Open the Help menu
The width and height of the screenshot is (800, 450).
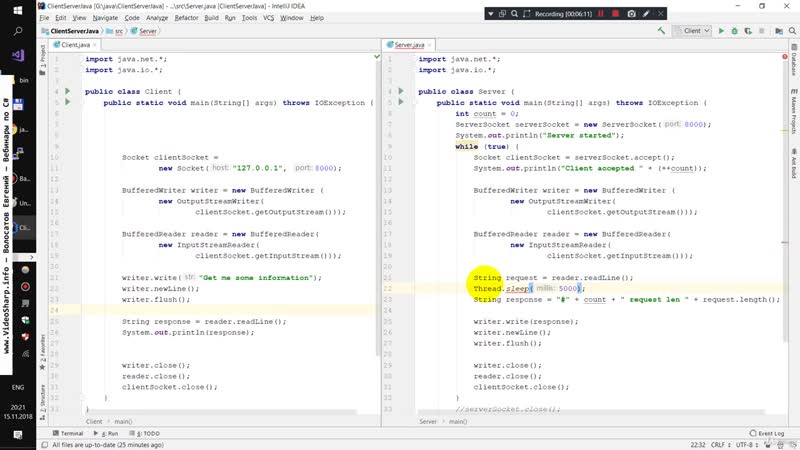(317, 18)
